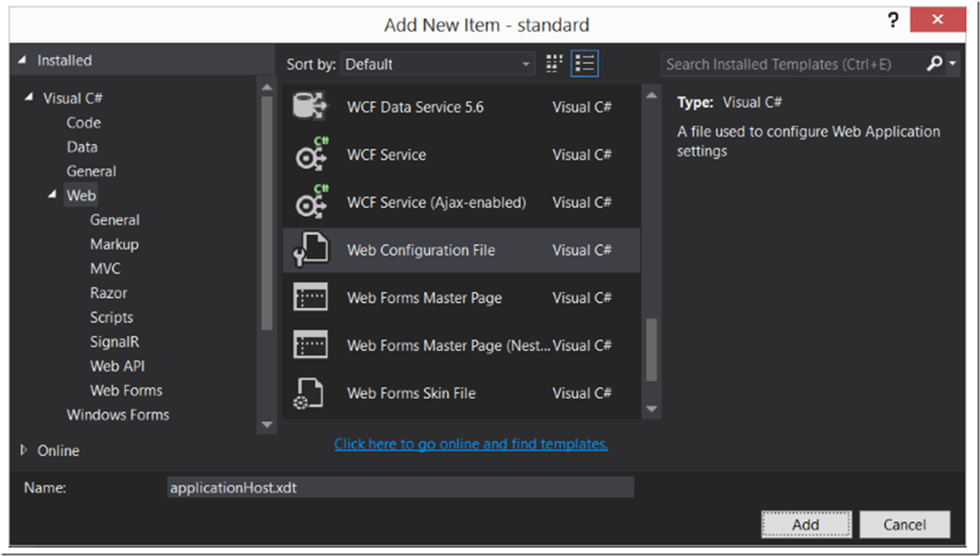
Task: Open the search options dropdown arrow
Action: [x=953, y=63]
